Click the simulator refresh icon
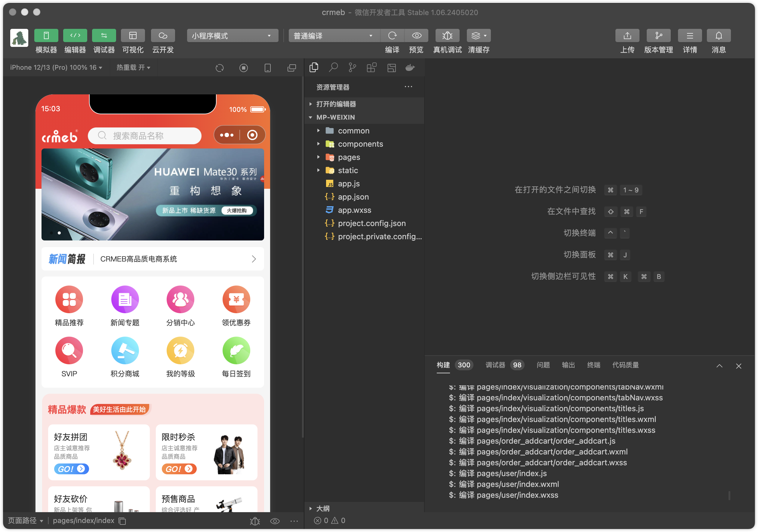Viewport: 758px width, 532px height. click(220, 68)
